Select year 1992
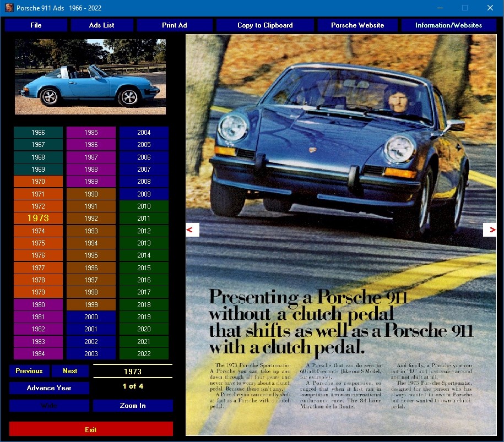 91,218
